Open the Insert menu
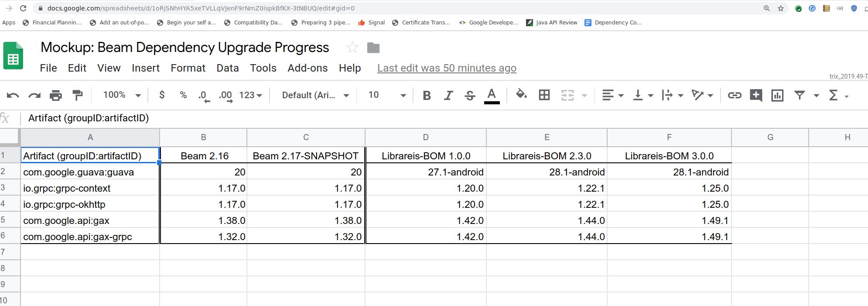The height and width of the screenshot is (306, 868). [x=146, y=68]
